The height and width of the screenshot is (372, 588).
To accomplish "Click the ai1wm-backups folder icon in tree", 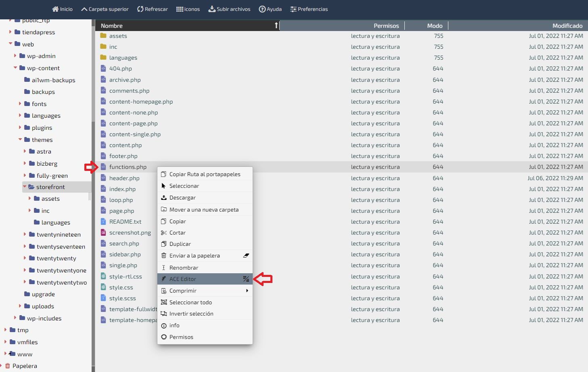I will [27, 80].
